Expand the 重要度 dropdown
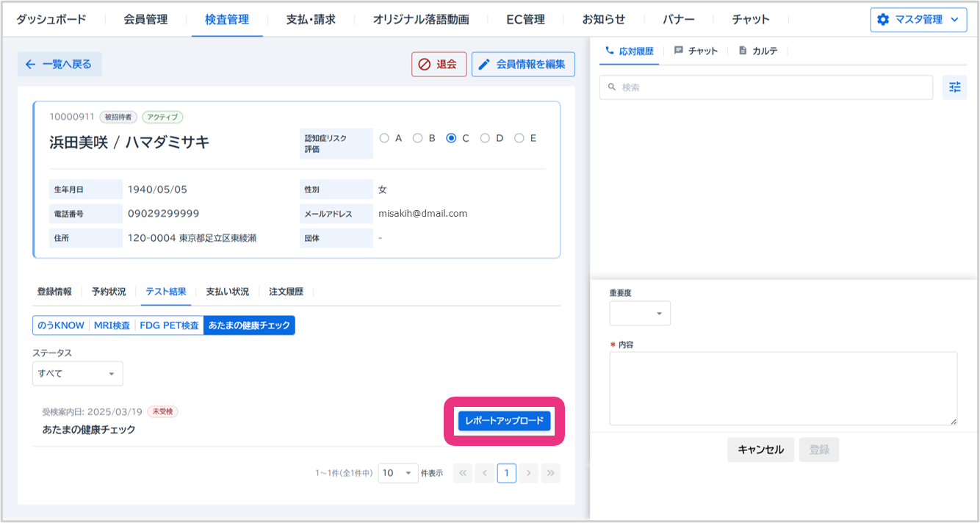Screen dimensions: 980x523 (x=640, y=314)
